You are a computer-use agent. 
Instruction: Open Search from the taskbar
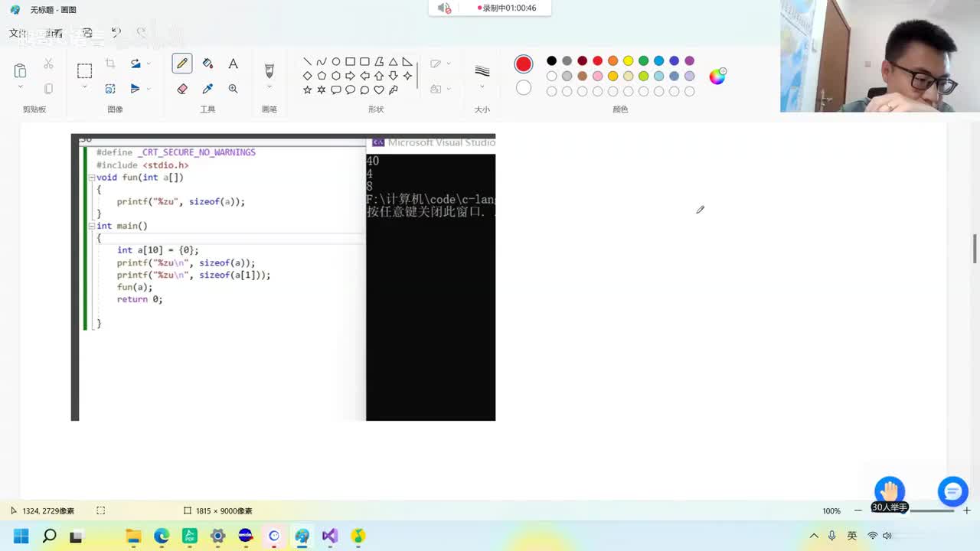pos(49,536)
